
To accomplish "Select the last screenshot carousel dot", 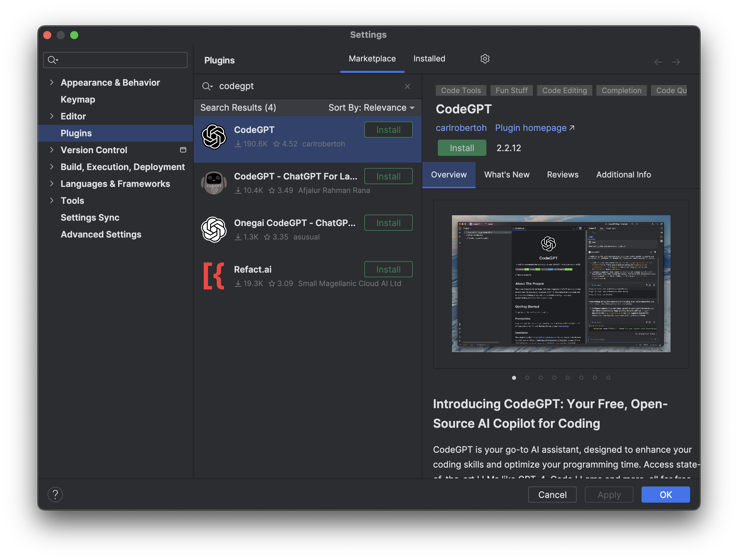I will click(x=608, y=378).
